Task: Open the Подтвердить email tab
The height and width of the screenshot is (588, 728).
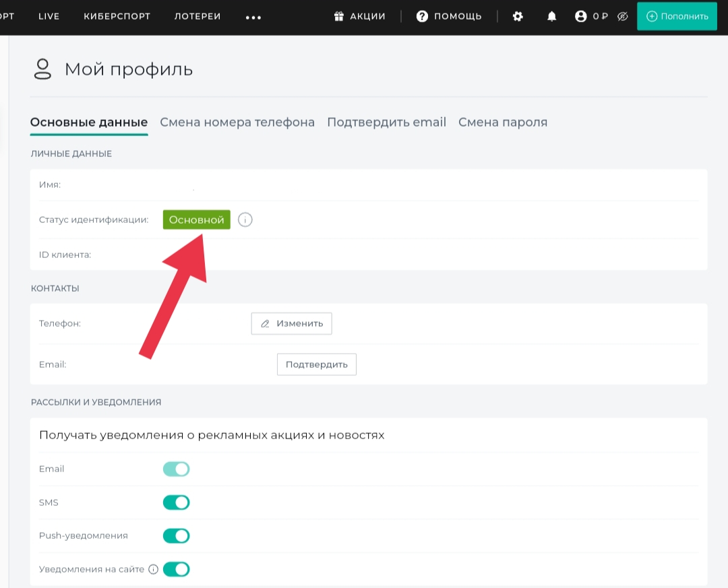Action: 386,122
